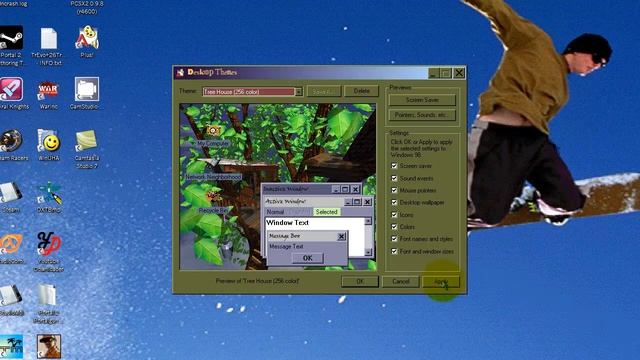
Task: Click the Save As button
Action: click(324, 91)
